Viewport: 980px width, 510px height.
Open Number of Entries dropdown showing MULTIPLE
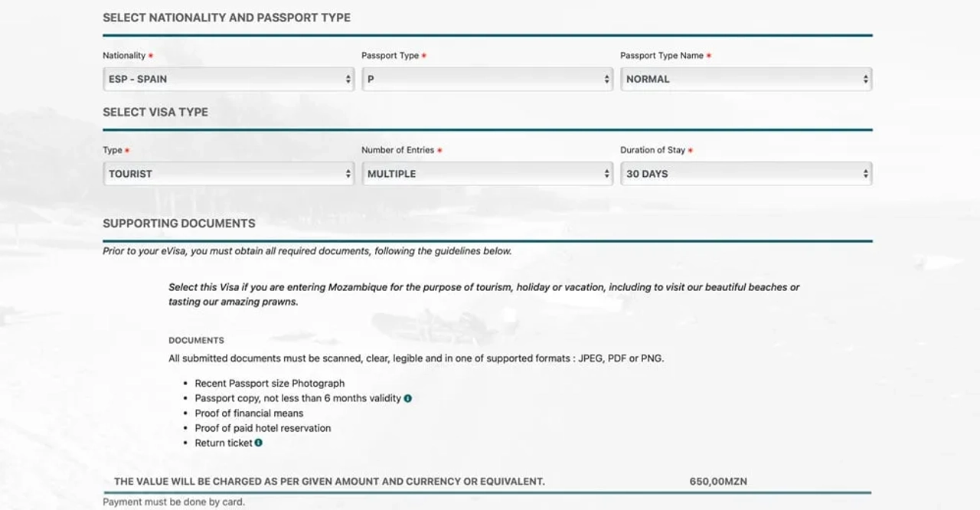tap(487, 174)
